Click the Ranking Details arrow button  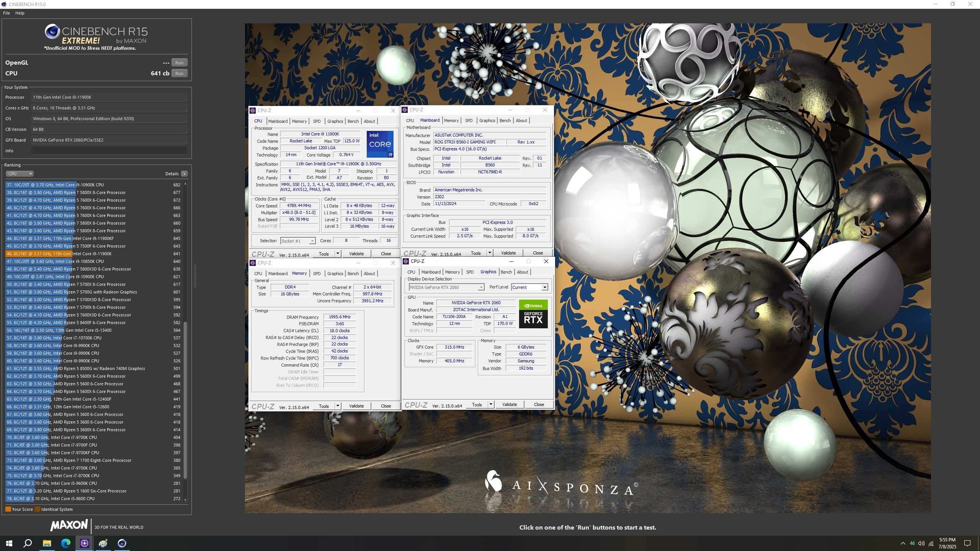(x=185, y=174)
